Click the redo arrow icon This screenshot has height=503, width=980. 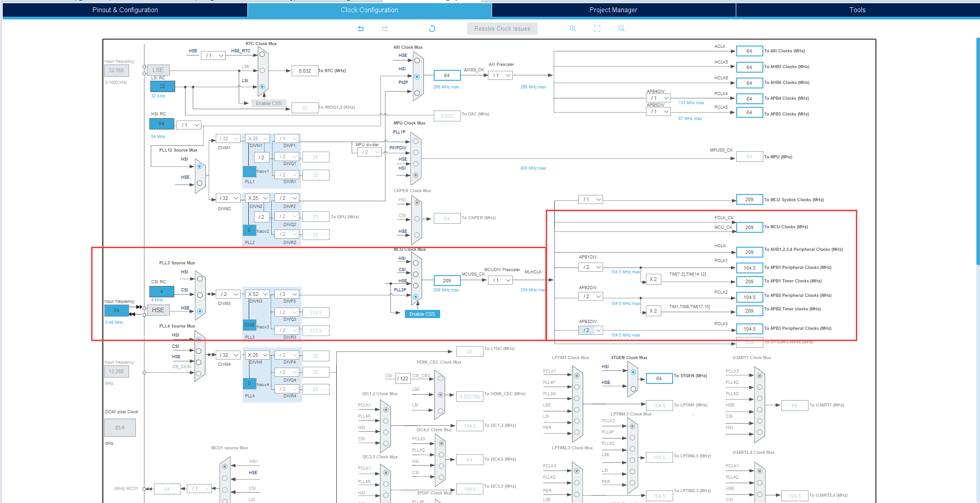[x=385, y=28]
